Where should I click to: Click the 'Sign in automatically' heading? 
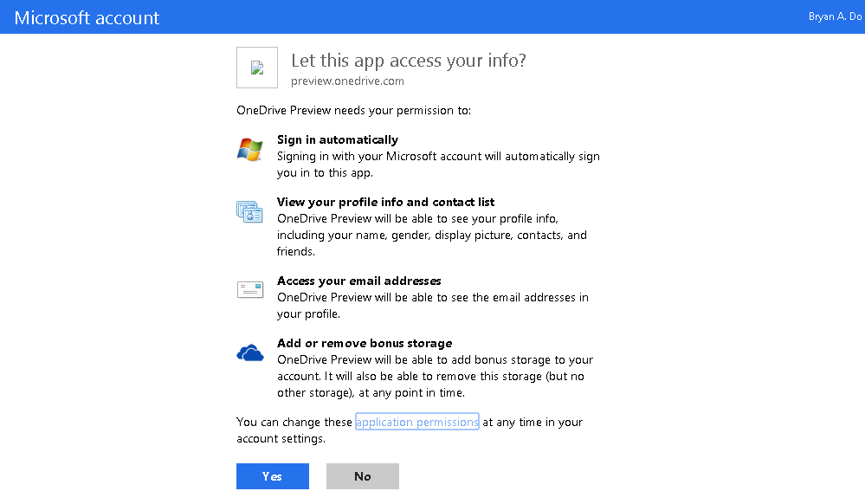pyautogui.click(x=338, y=139)
